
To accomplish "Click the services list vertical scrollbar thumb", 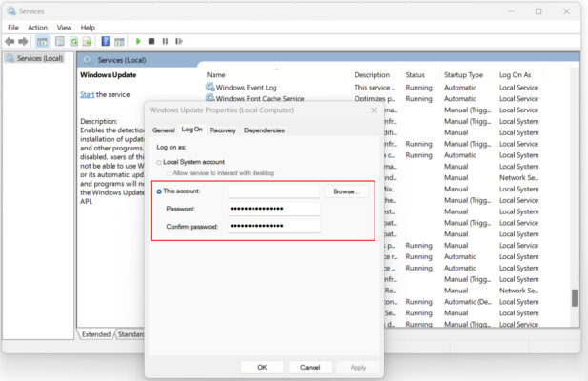I will [x=574, y=298].
